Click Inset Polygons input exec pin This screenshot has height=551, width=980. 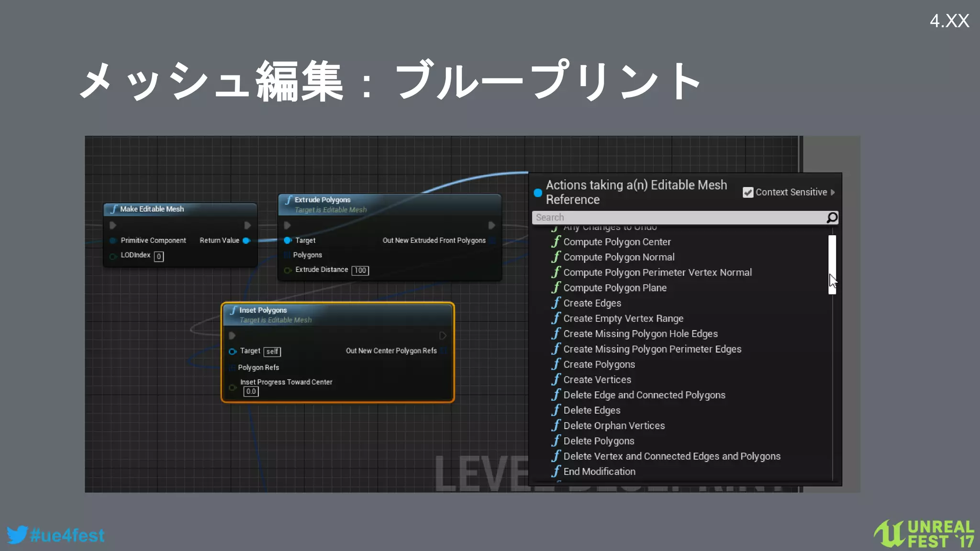[x=232, y=336]
